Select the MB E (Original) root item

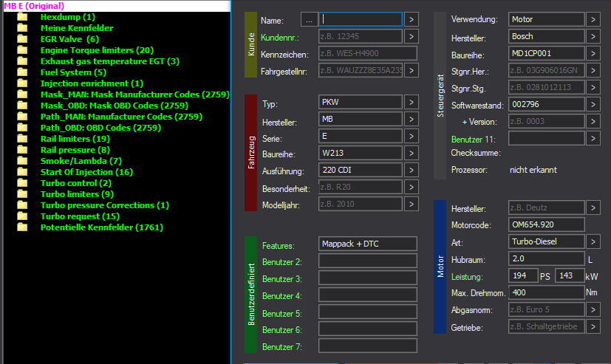(x=34, y=5)
